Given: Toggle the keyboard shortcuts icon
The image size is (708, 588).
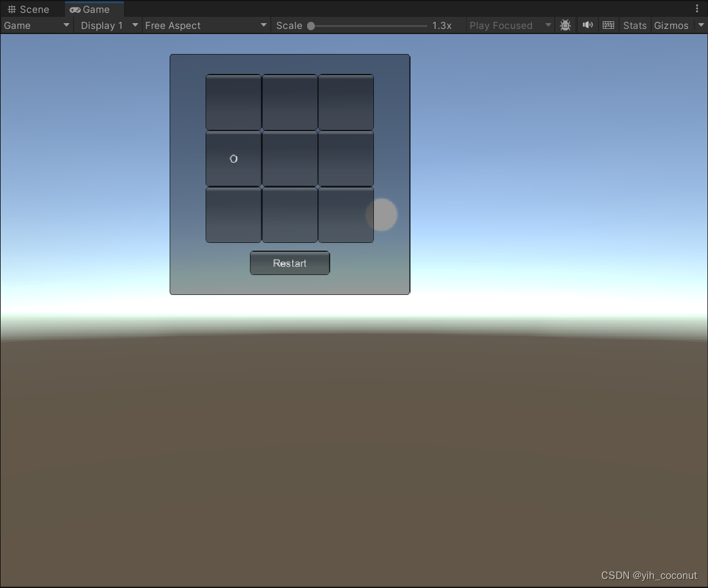Looking at the screenshot, I should coord(608,25).
